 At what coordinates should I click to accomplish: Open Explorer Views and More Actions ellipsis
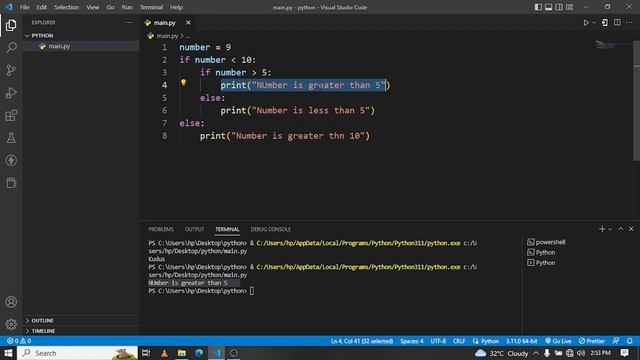tap(129, 22)
